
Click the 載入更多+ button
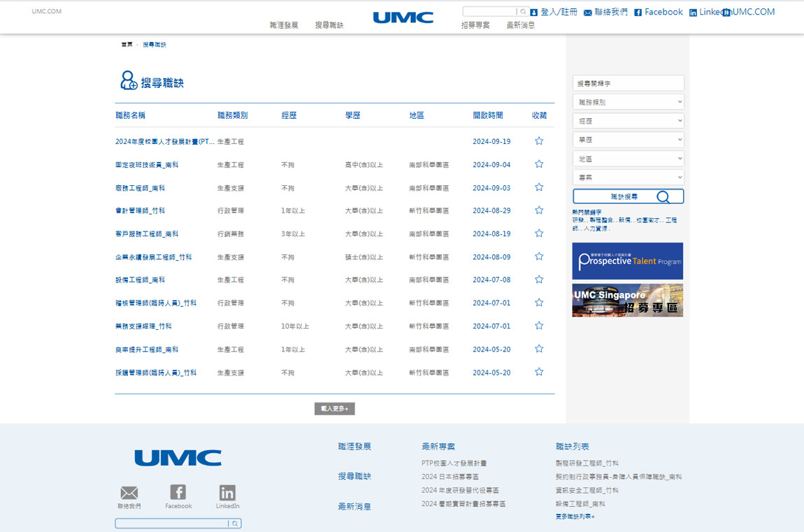click(x=335, y=408)
